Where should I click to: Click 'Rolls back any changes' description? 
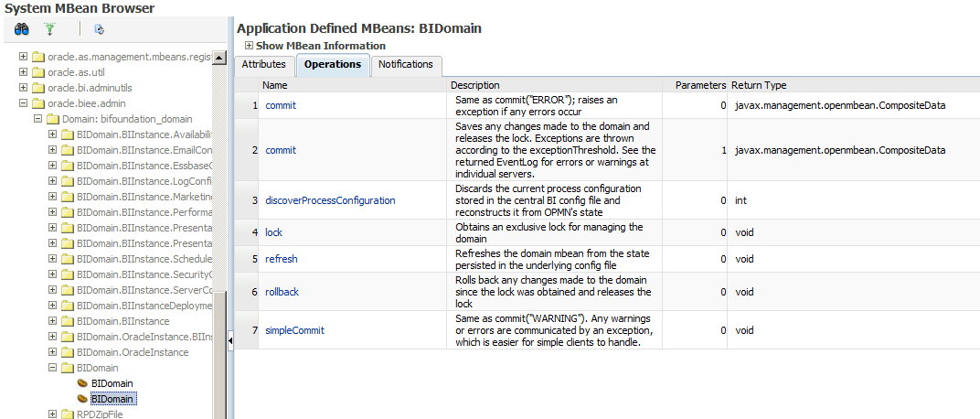[553, 292]
